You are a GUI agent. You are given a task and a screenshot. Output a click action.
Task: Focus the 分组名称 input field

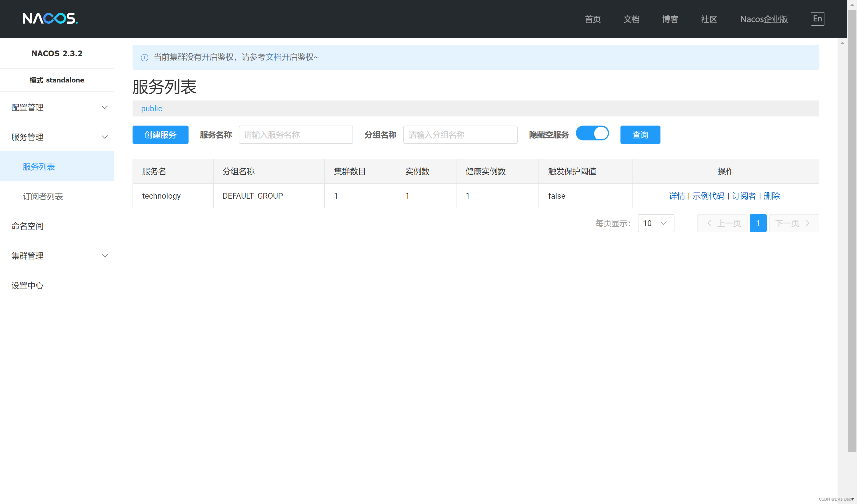[460, 135]
